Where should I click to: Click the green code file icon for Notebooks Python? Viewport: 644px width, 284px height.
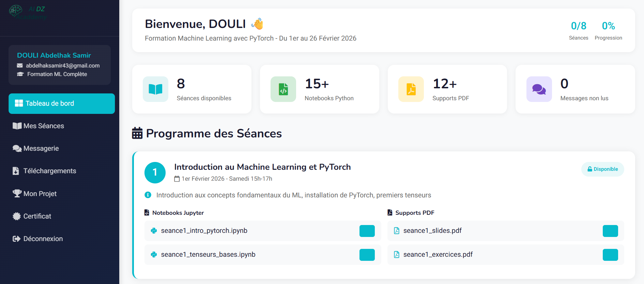click(x=283, y=89)
